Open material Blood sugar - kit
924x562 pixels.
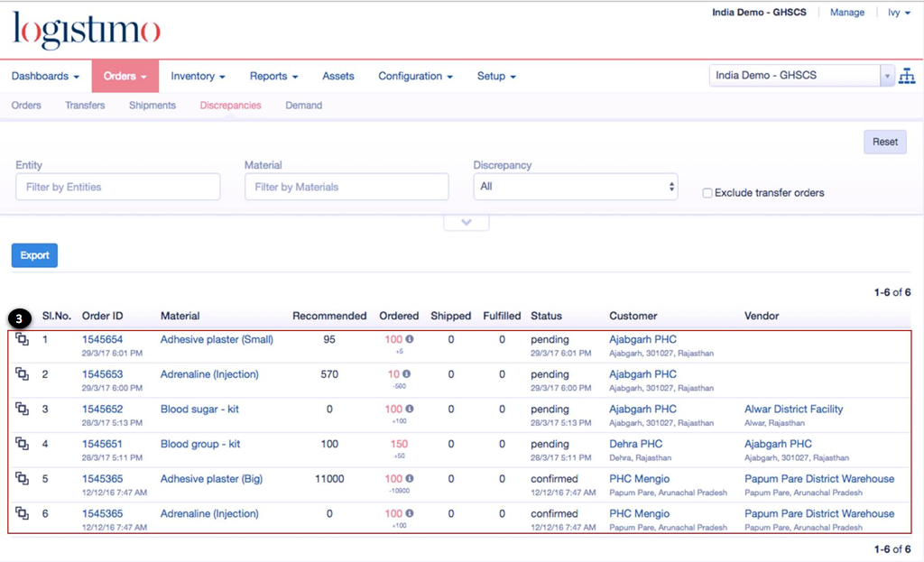pyautogui.click(x=199, y=409)
